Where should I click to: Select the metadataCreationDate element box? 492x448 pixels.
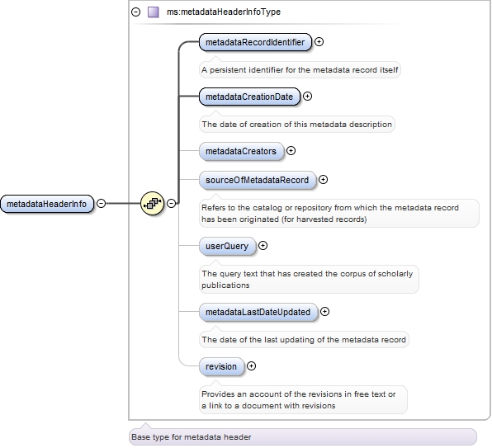tap(249, 97)
